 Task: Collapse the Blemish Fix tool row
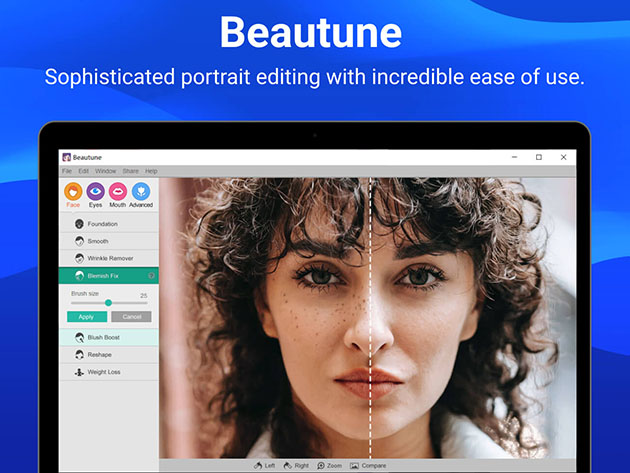tap(109, 276)
